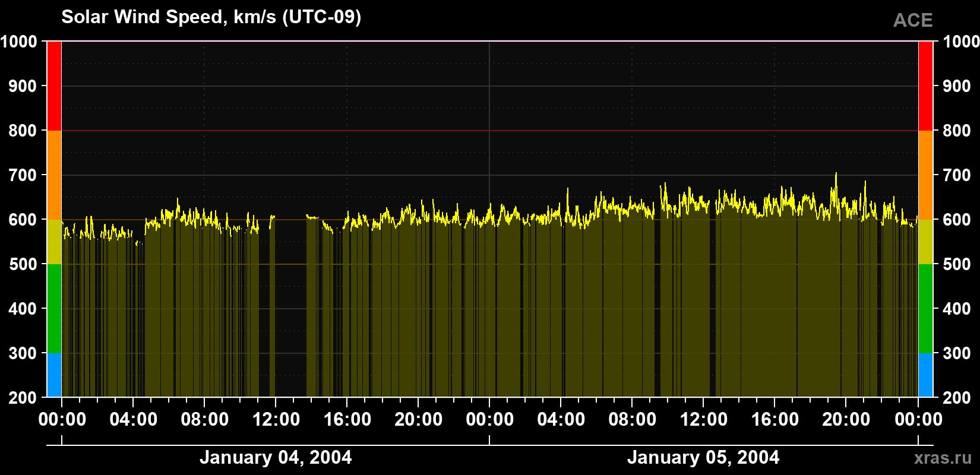Click the green segment of the right color scale
The image size is (980, 475).
925,309
